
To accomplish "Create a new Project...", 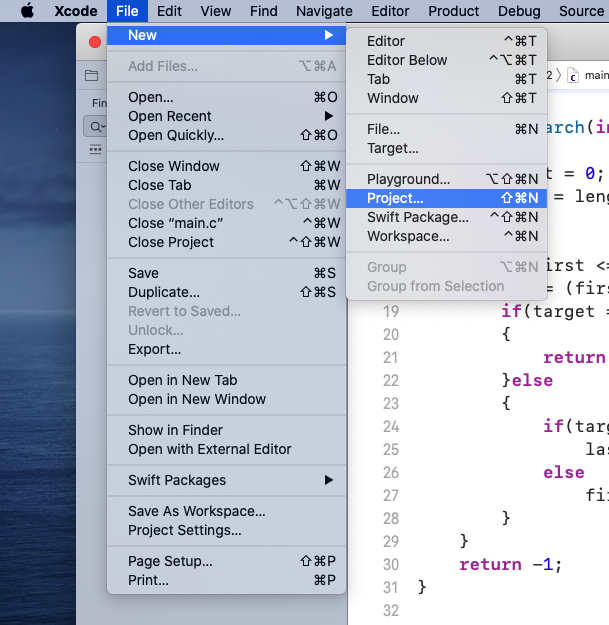I will click(446, 199).
